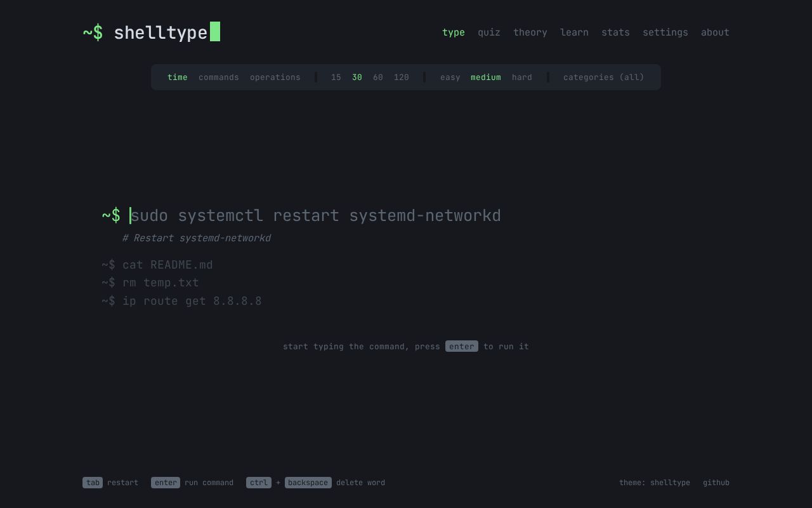Click the queued 'rm temp.txt' command
Image resolution: width=812 pixels, height=508 pixels.
click(x=150, y=283)
